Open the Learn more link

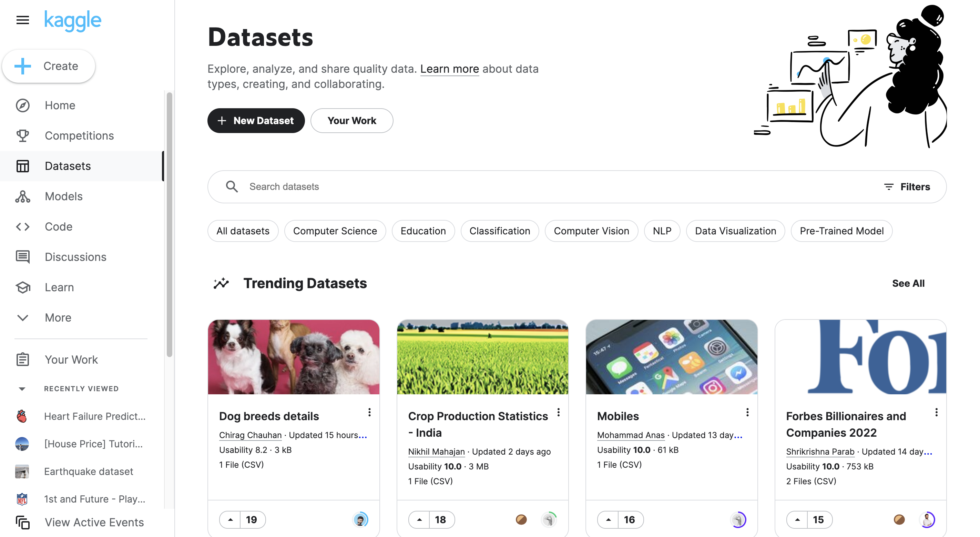click(449, 69)
